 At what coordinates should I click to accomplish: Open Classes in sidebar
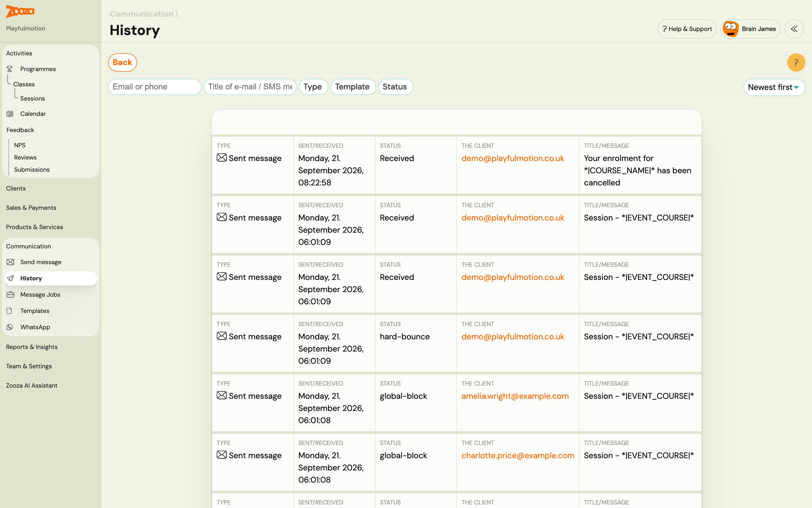click(x=24, y=84)
